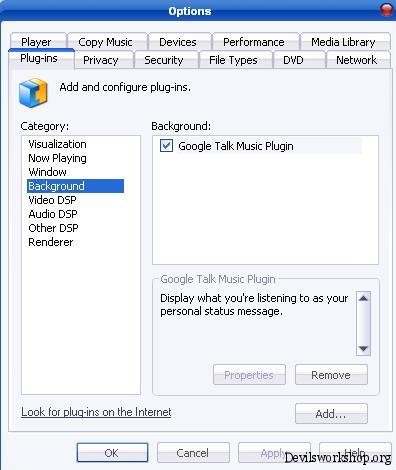The height and width of the screenshot is (470, 396).
Task: Open the Media Library tab
Action: click(343, 42)
